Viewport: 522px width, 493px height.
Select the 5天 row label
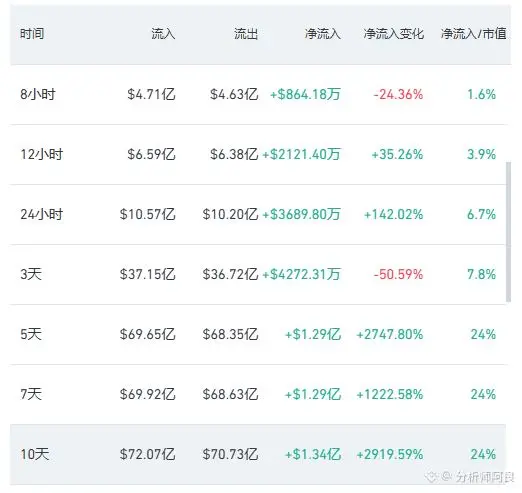point(31,334)
